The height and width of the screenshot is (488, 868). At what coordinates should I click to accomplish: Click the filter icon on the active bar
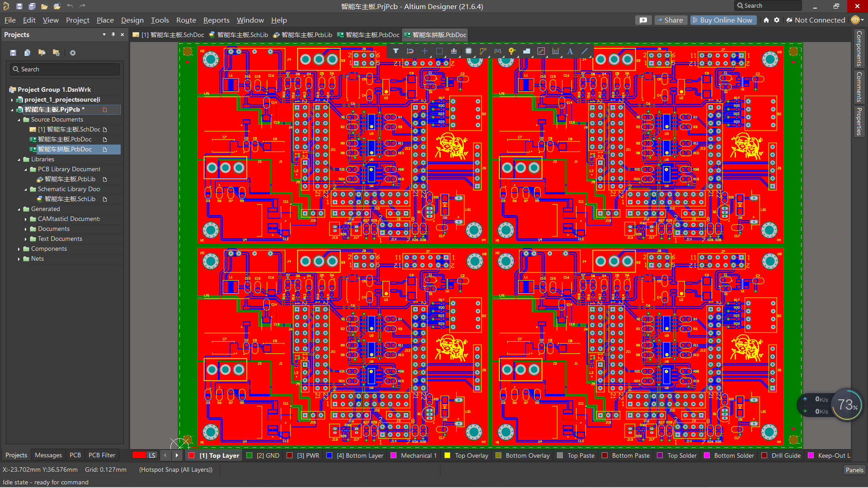396,51
